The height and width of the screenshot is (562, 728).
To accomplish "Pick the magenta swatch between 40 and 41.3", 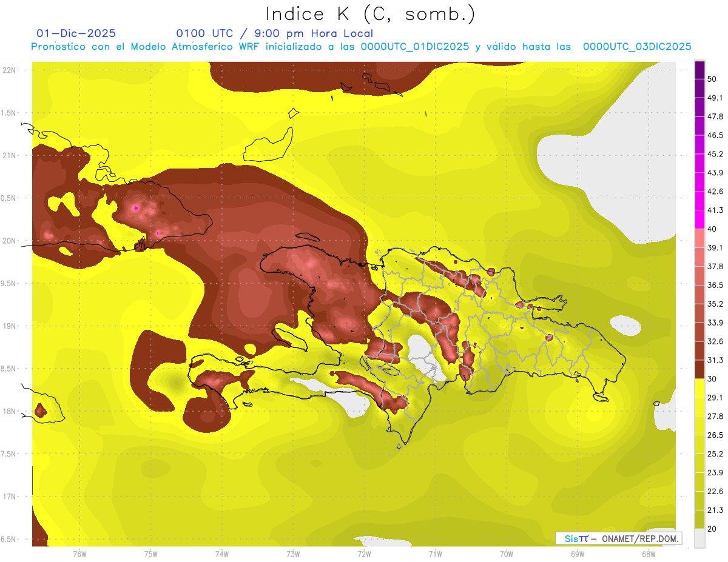I will pos(699,219).
